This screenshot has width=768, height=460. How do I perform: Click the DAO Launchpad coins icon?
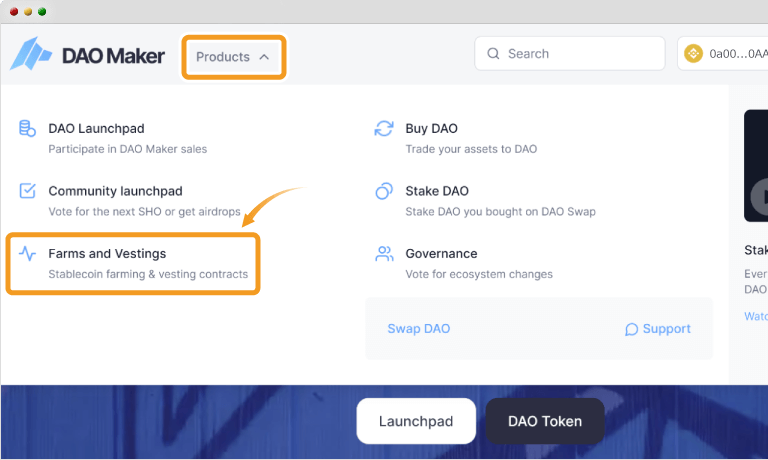pos(27,128)
